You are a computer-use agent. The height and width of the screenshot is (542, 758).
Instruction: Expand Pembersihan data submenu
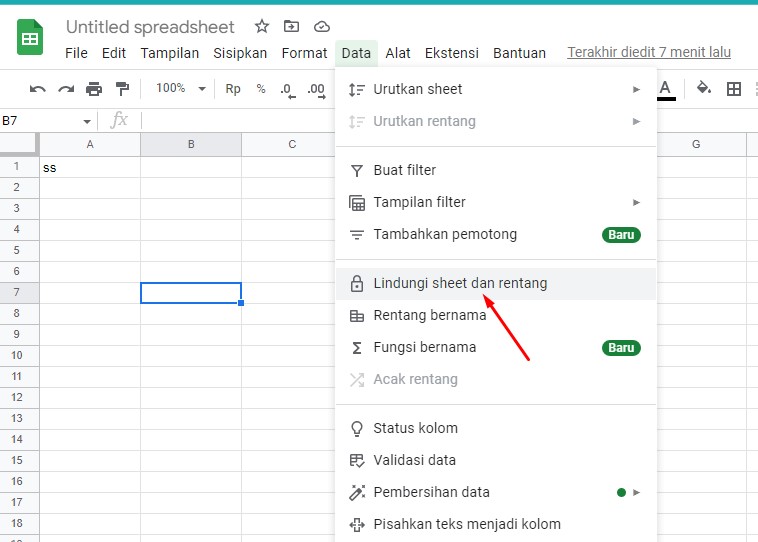pos(496,492)
